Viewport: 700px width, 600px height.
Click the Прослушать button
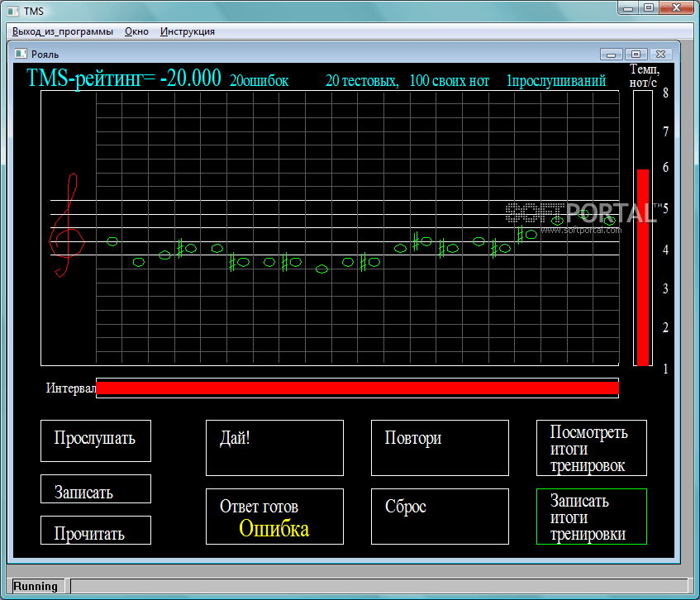click(96, 440)
